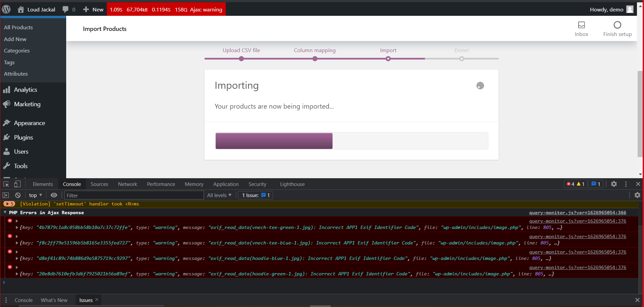Open the "All levels" log filter dropdown
Screen dimensions: 644x307
219,195
